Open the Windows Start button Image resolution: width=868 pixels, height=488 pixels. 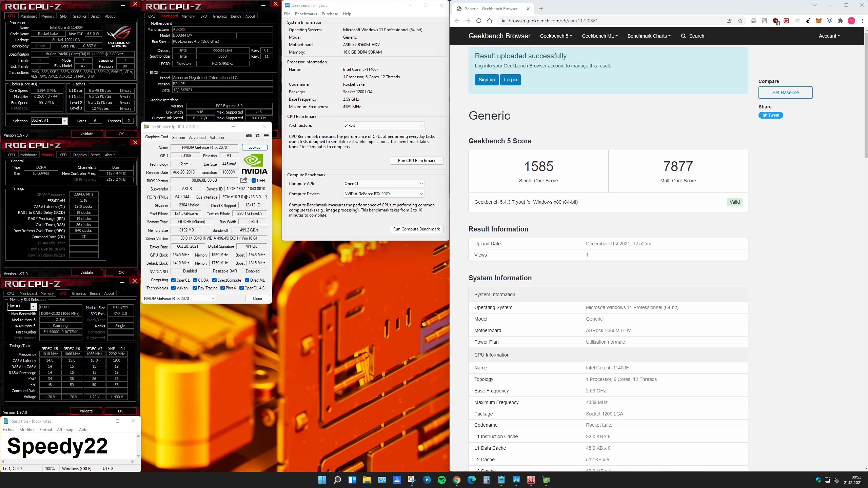click(322, 480)
